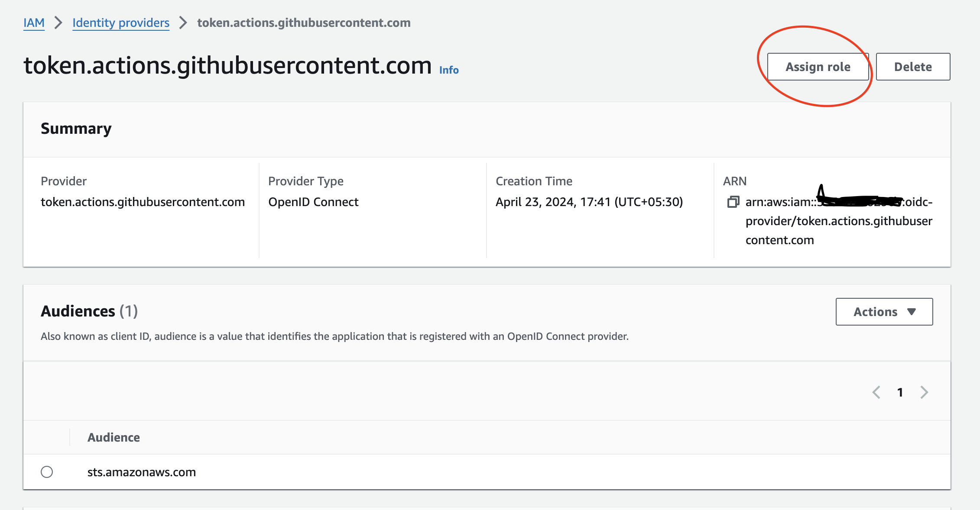Viewport: 980px width, 510px height.
Task: Select the token.actions.githubusercontent.com breadcrumb item
Action: pos(304,23)
